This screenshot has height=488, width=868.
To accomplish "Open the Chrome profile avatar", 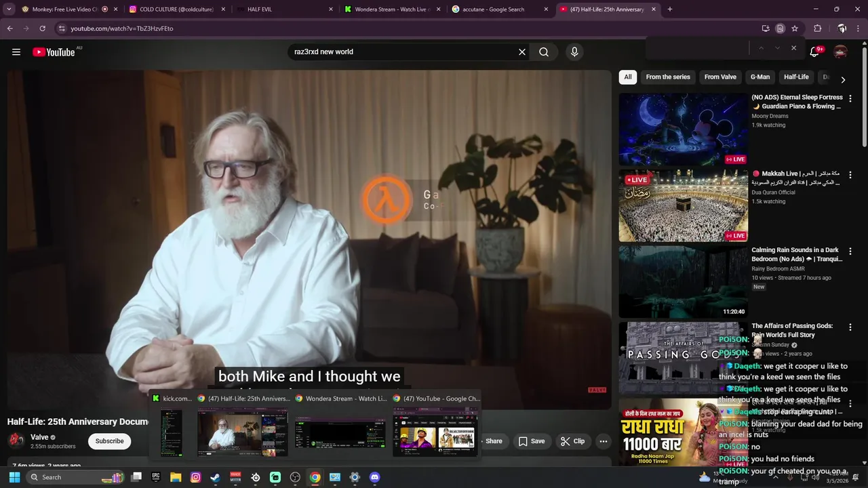I will pos(842,28).
